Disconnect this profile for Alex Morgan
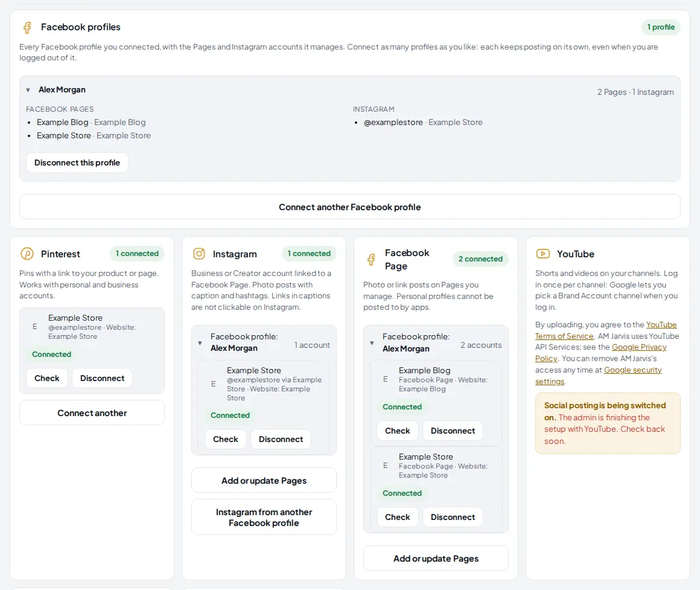Screen dimensions: 700x590 (x=77, y=162)
